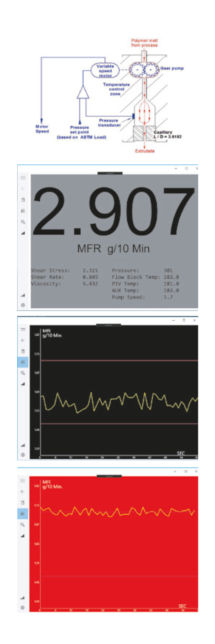Select the Shear Rate value 0.845
Image resolution: width=215 pixels, height=644 pixels.
pos(90,277)
